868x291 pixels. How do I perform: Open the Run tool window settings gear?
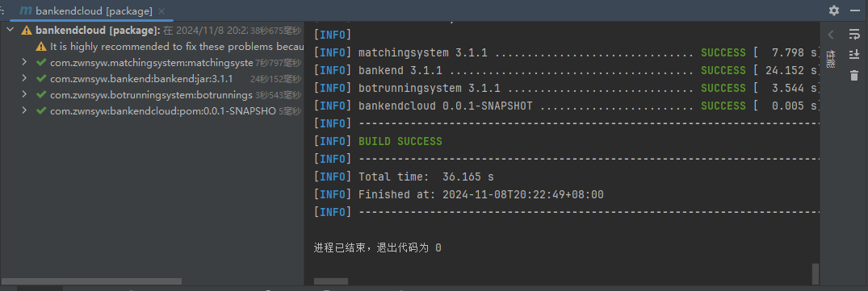coord(833,10)
